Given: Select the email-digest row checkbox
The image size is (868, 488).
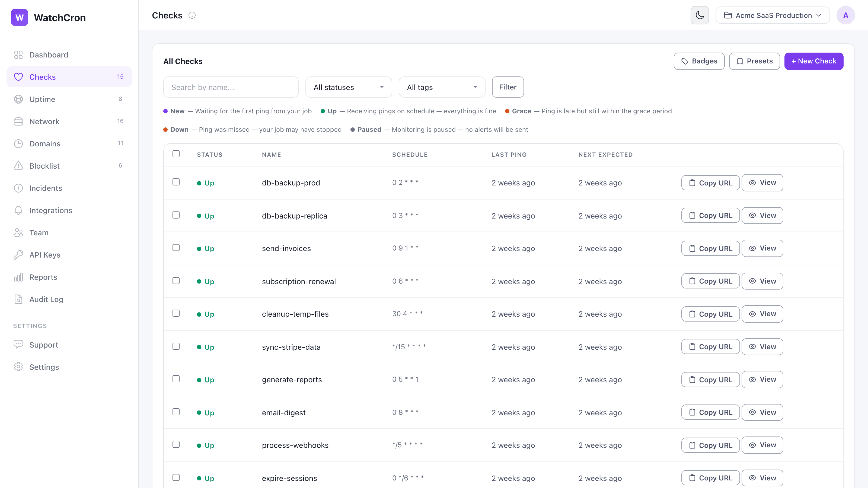Looking at the screenshot, I should click(x=176, y=412).
